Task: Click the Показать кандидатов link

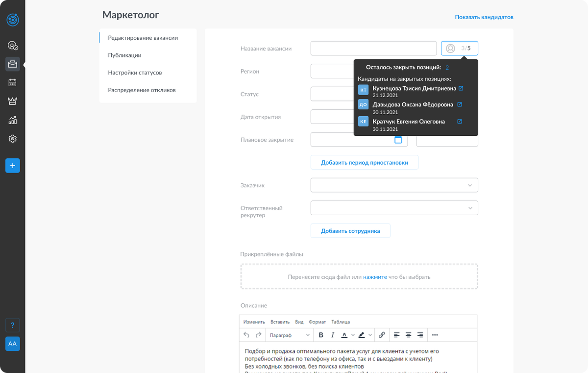Action: click(x=484, y=17)
